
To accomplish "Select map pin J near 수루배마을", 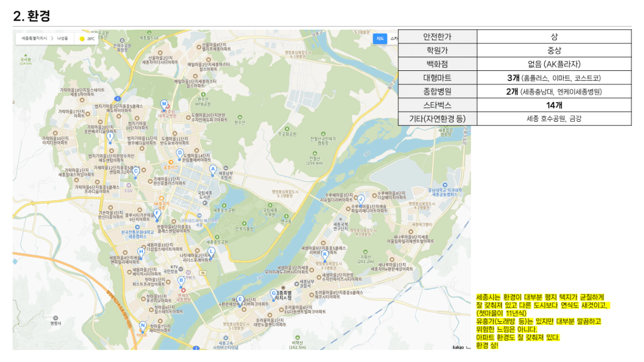I will click(361, 200).
